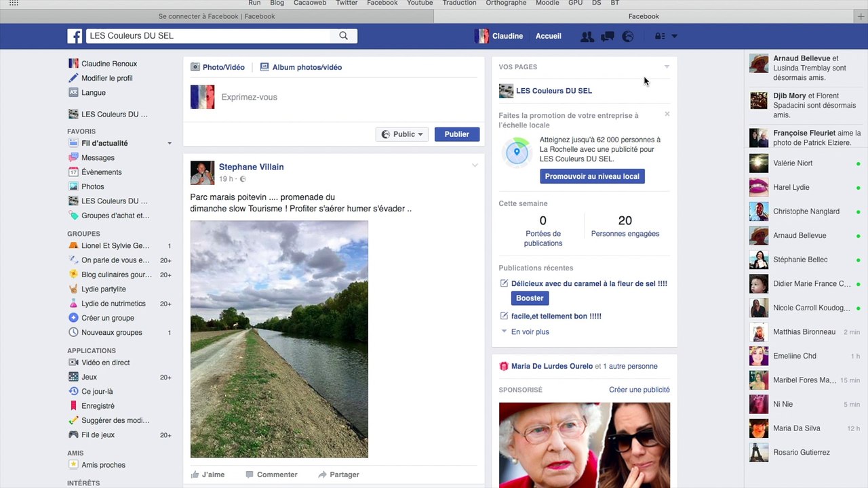Click the Booster button
The height and width of the screenshot is (488, 868).
pyautogui.click(x=530, y=298)
